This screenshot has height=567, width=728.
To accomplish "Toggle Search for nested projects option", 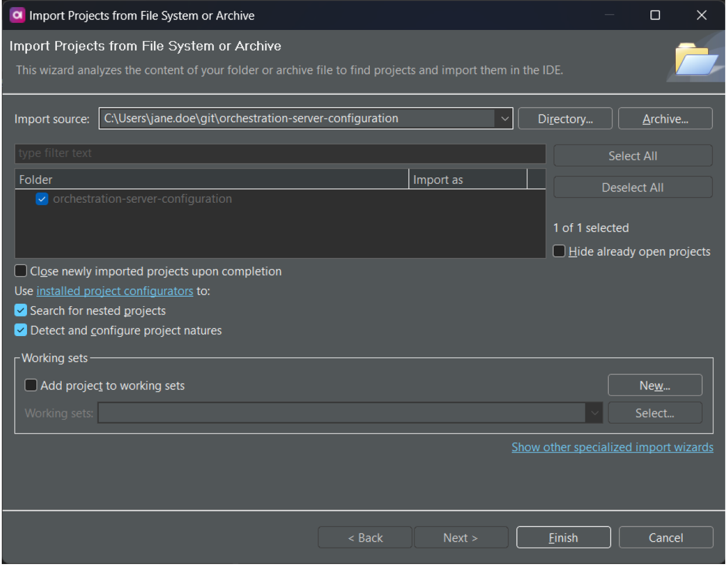I will coord(21,310).
